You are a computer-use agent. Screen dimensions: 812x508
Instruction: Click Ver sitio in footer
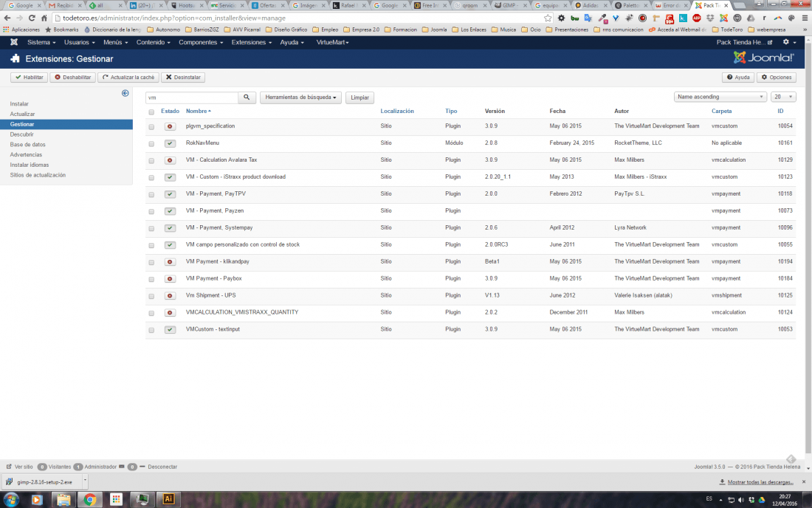20,467
